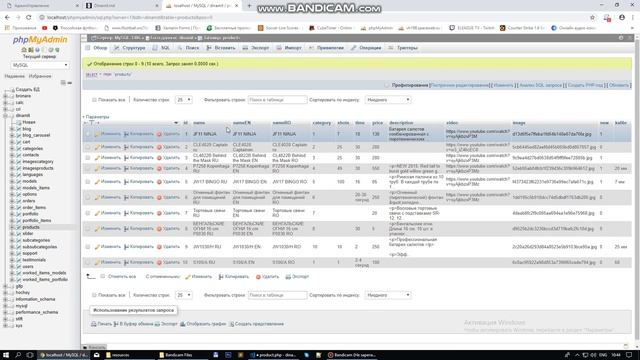Click the products table icon in sidebar
640x360 pixels.
click(x=19, y=227)
